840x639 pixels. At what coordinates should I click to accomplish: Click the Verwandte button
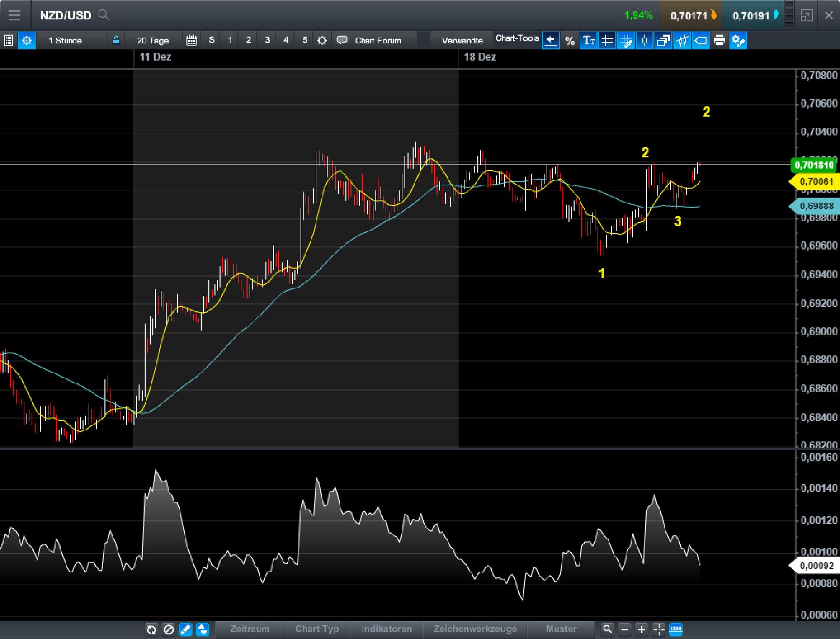point(462,40)
